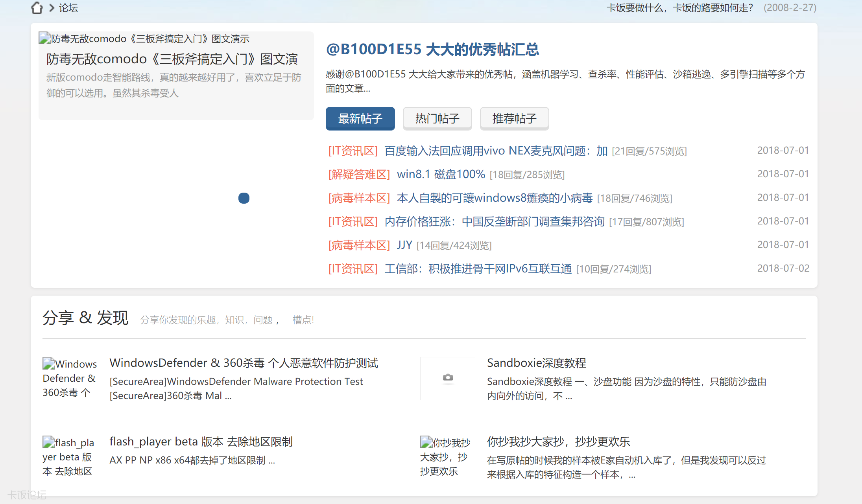
Task: Click the broken comodo slideshow image
Action: [x=144, y=39]
